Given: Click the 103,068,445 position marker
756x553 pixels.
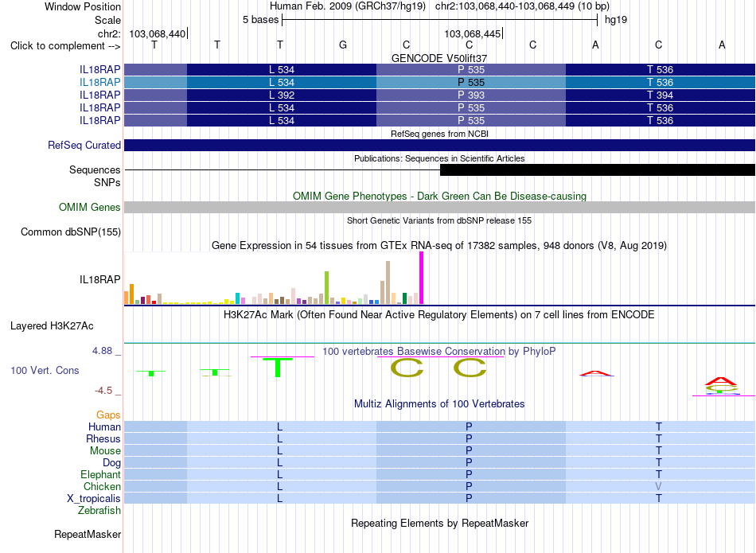Looking at the screenshot, I should [x=473, y=33].
